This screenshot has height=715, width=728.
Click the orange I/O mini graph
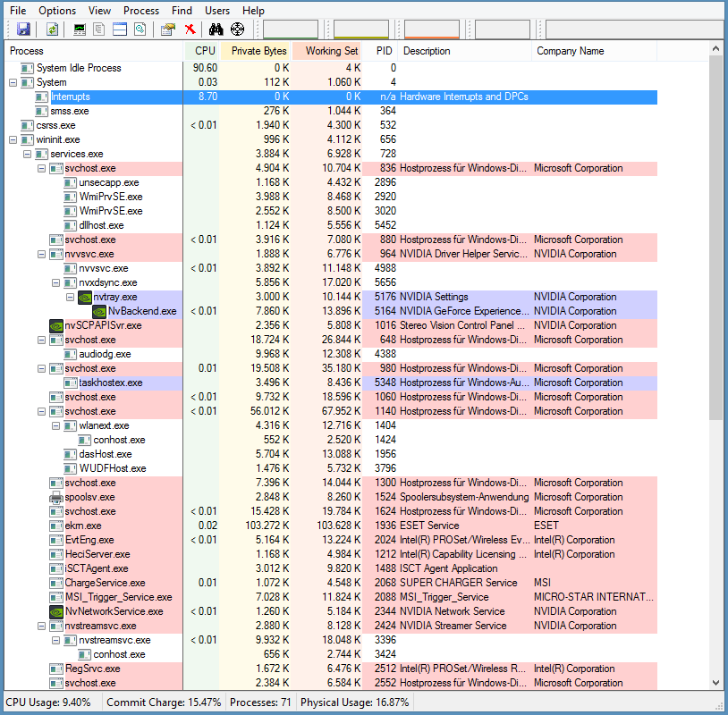click(432, 29)
